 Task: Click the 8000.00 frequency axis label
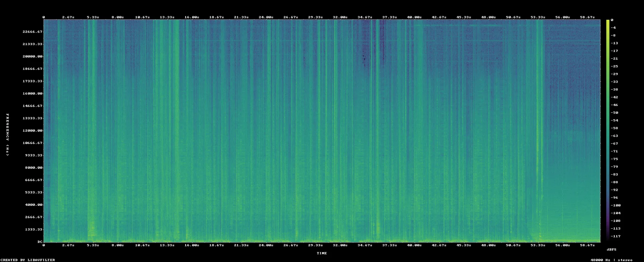point(34,168)
